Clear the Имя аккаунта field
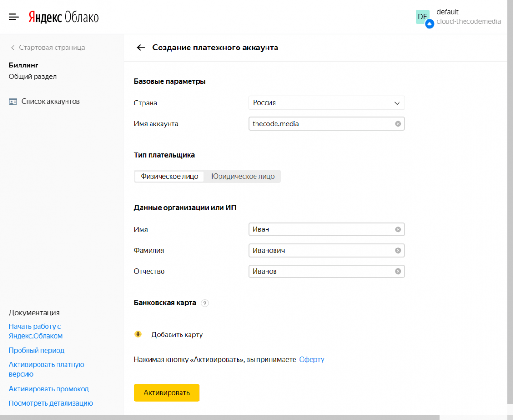Image resolution: width=513 pixels, height=420 pixels. [x=398, y=124]
